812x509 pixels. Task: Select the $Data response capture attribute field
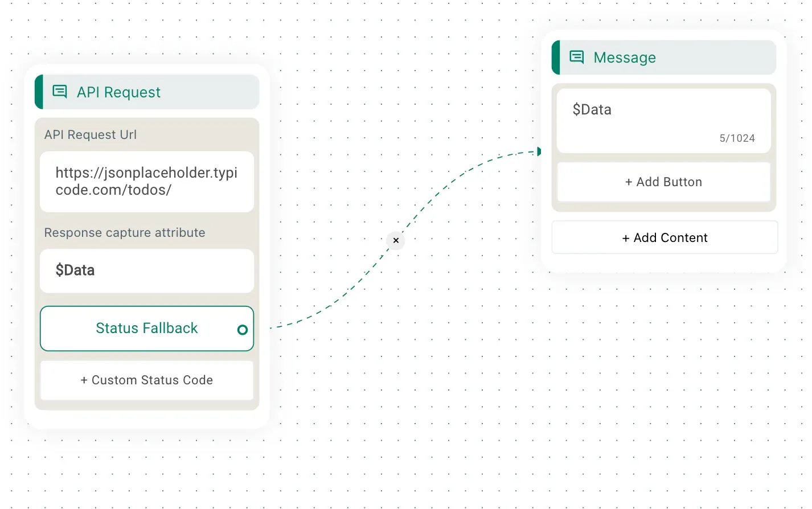click(x=146, y=270)
